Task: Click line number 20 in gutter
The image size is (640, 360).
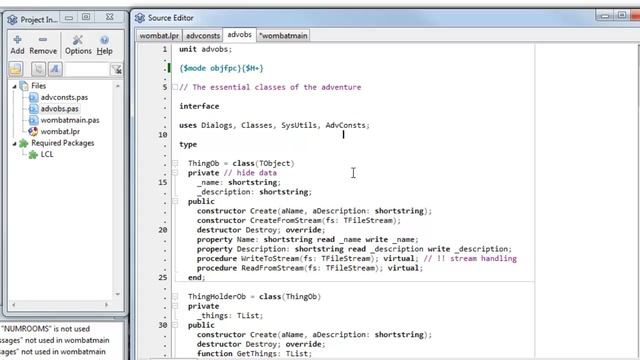Action: (163, 230)
